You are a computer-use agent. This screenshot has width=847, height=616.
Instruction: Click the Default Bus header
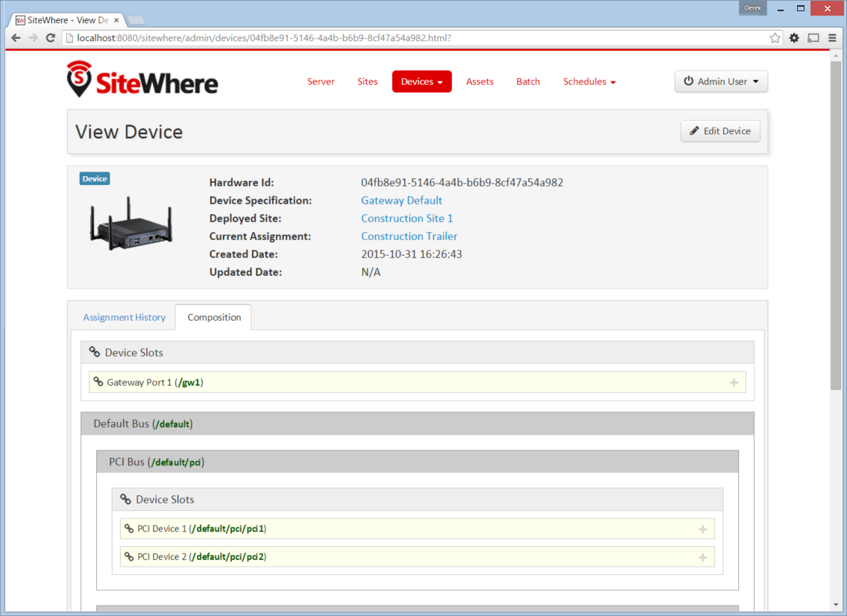click(418, 424)
